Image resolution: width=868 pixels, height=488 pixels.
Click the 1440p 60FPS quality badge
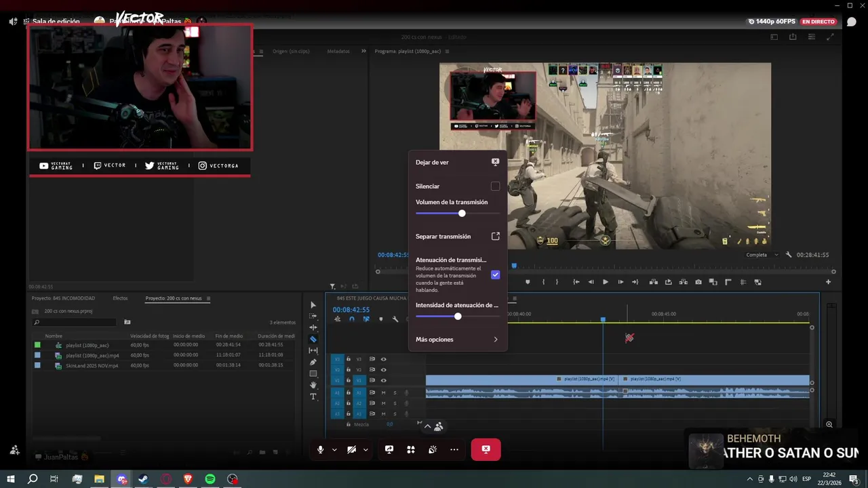pos(772,22)
